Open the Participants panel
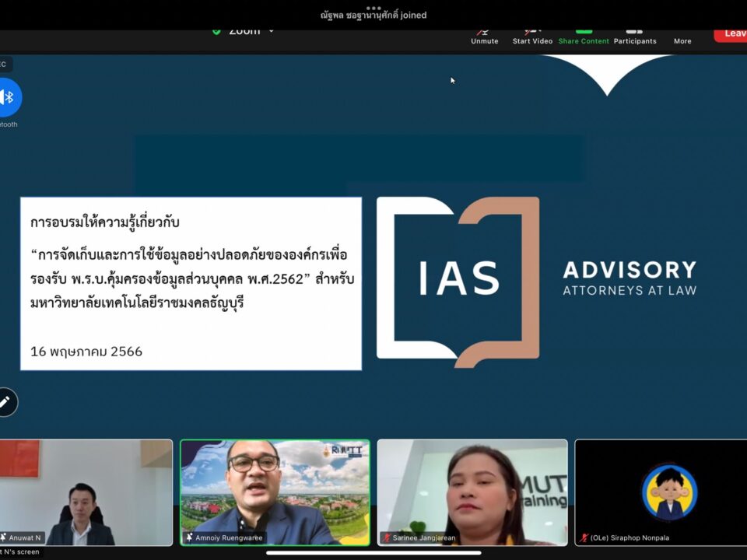This screenshot has width=747, height=560. click(x=635, y=37)
